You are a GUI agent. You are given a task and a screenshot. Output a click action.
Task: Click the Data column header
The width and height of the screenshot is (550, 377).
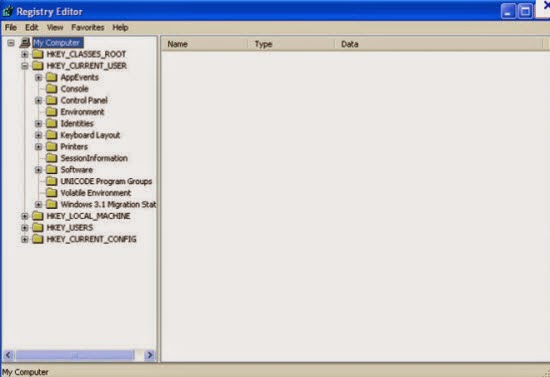438,44
